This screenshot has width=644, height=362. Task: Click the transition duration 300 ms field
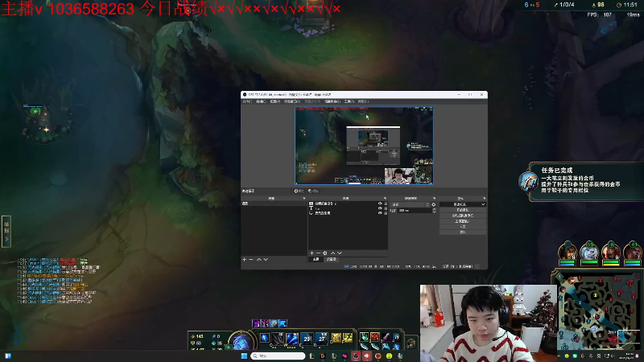415,210
